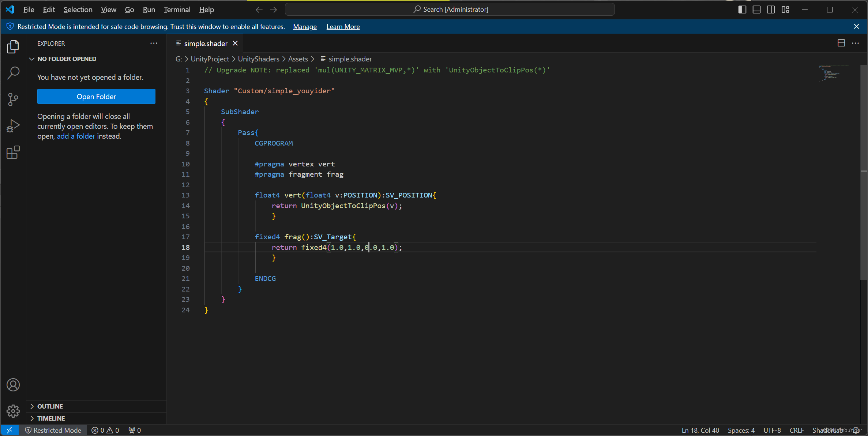Image resolution: width=868 pixels, height=436 pixels.
Task: Open the Search view in activity bar
Action: (x=13, y=73)
